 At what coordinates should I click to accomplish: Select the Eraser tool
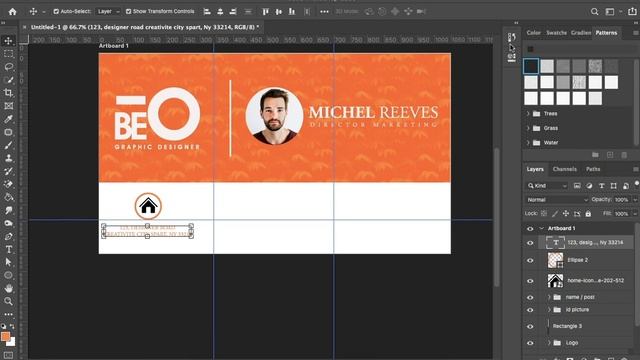coord(8,184)
